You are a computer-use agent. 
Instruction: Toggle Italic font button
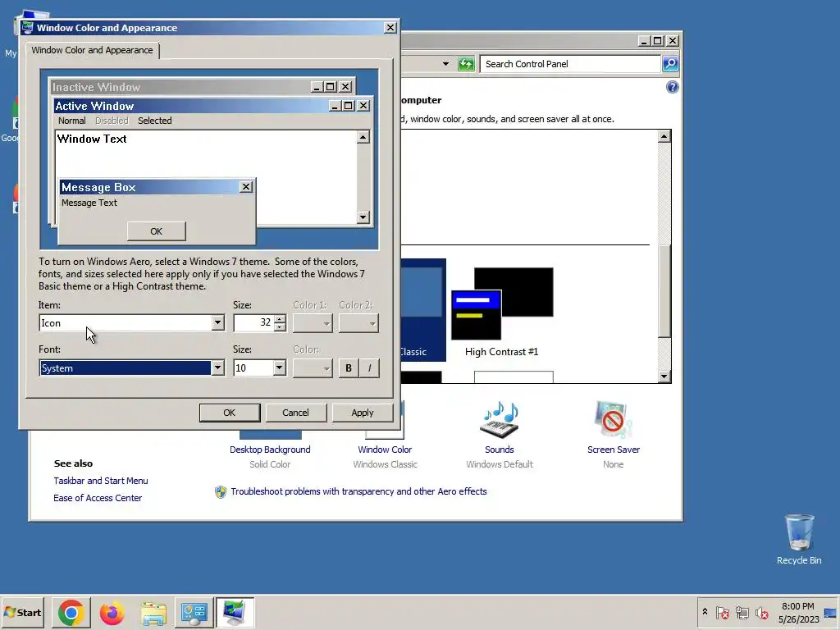[369, 368]
